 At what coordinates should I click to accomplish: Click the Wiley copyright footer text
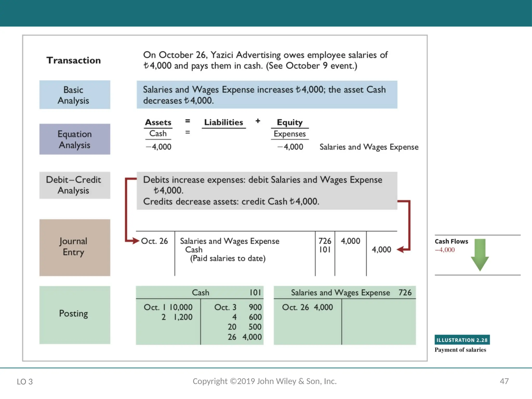coord(264,381)
